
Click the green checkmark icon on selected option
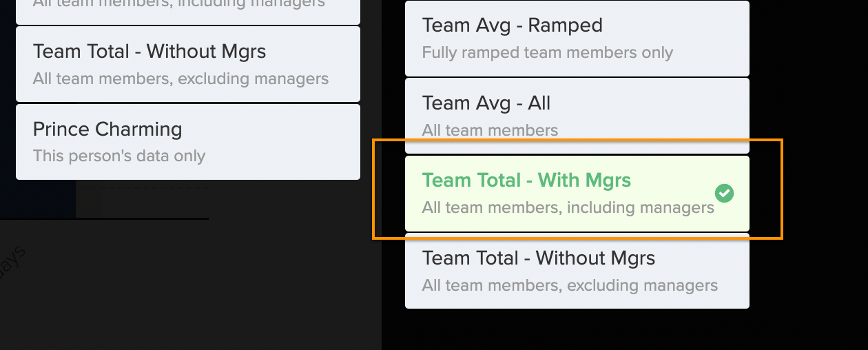click(724, 194)
